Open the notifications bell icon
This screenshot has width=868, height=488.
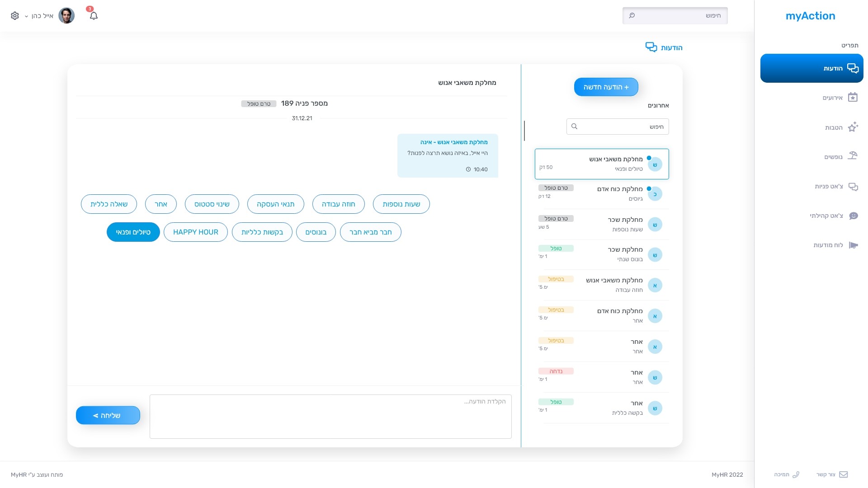pos(94,16)
